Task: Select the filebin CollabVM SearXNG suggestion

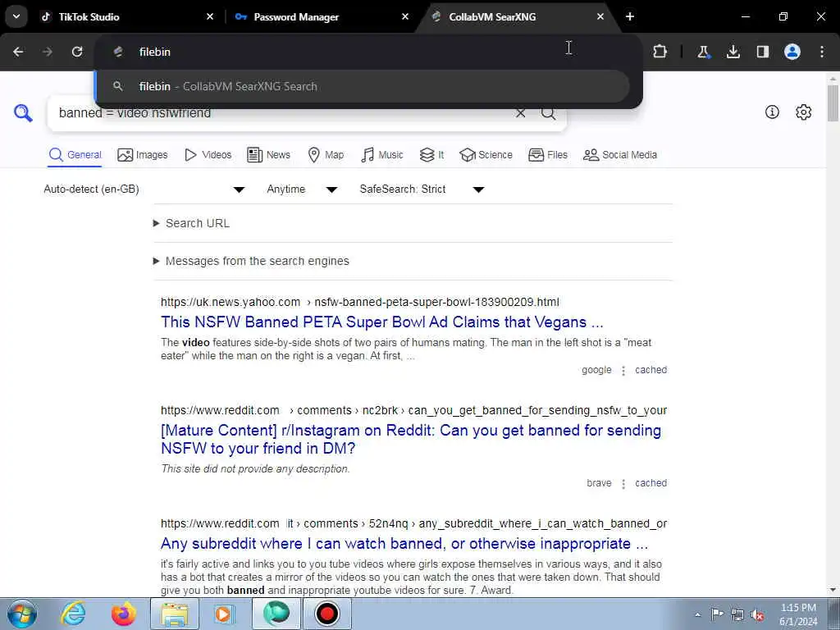Action: [x=362, y=86]
